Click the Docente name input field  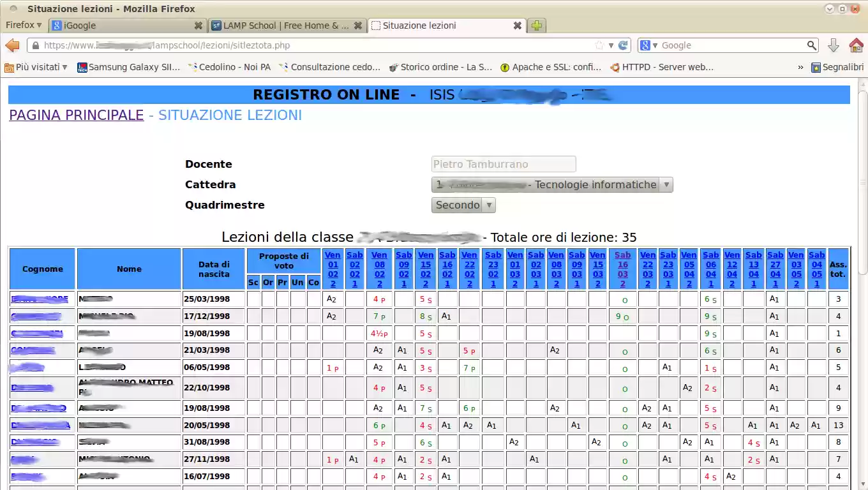pyautogui.click(x=504, y=165)
